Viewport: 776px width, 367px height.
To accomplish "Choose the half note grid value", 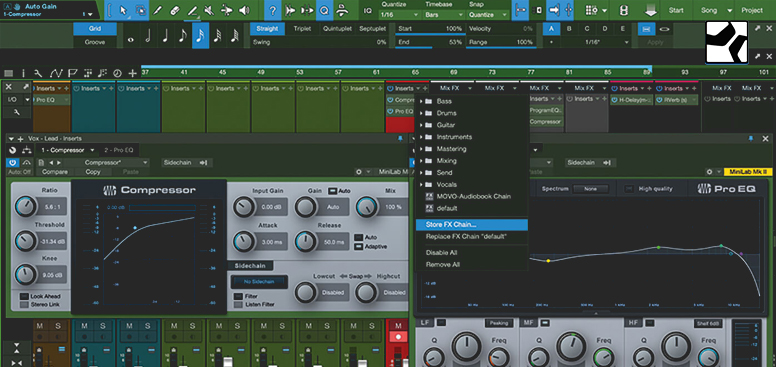I will [x=148, y=36].
